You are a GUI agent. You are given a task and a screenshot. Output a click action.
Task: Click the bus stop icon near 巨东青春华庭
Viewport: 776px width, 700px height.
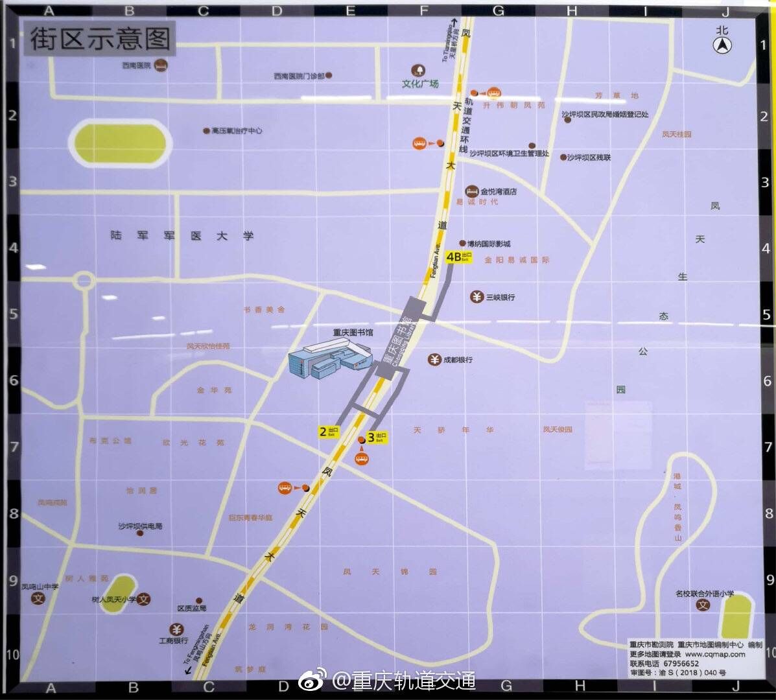point(285,488)
